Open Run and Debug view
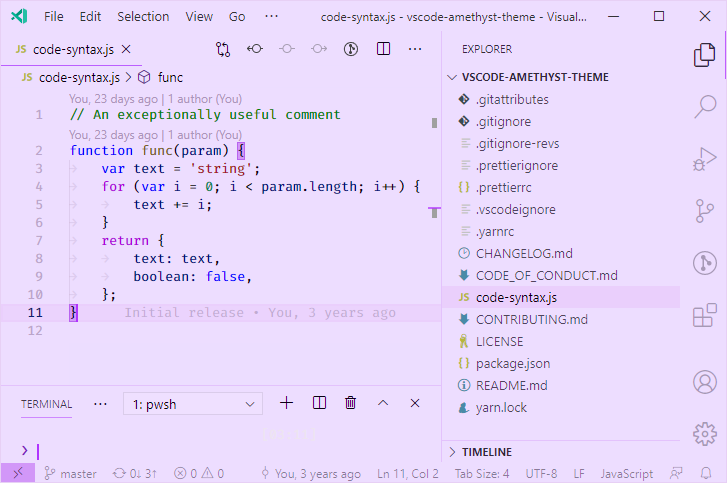 click(705, 159)
